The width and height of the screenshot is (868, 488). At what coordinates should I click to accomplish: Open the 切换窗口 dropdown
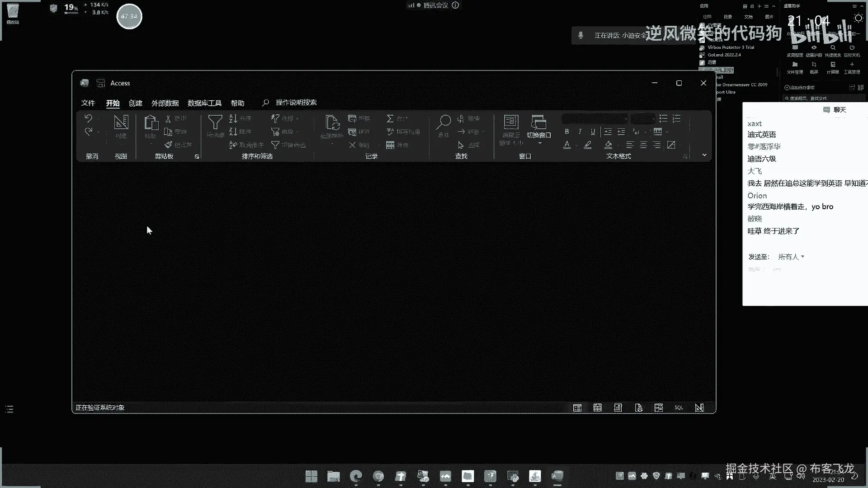tap(539, 136)
